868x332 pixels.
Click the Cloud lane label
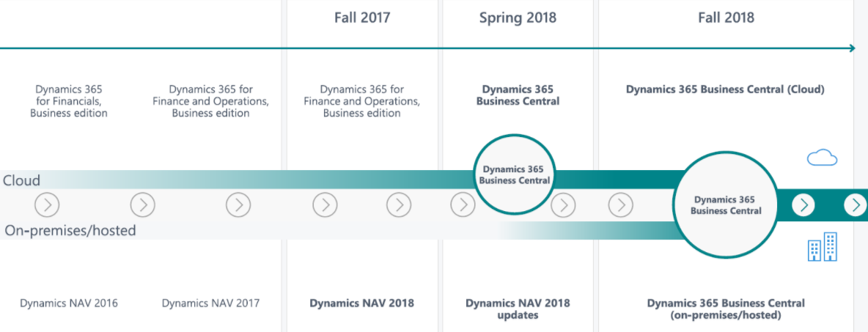[x=21, y=180]
